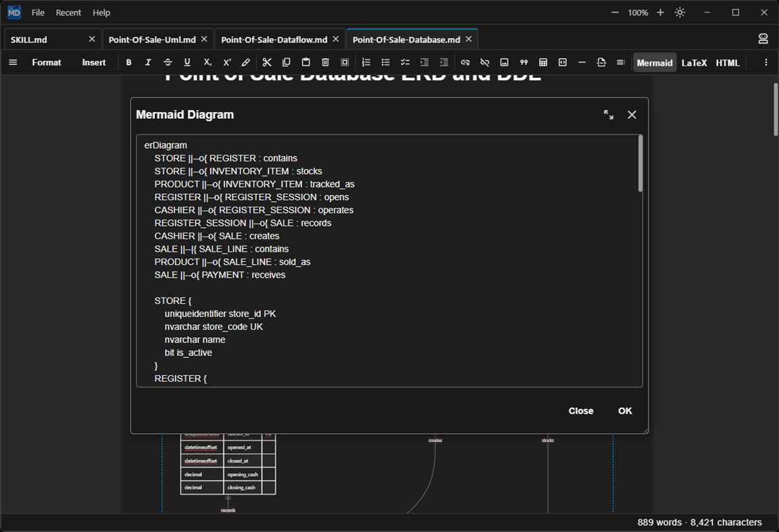779x532 pixels.
Task: Select the highlighter pen tool
Action: [246, 63]
